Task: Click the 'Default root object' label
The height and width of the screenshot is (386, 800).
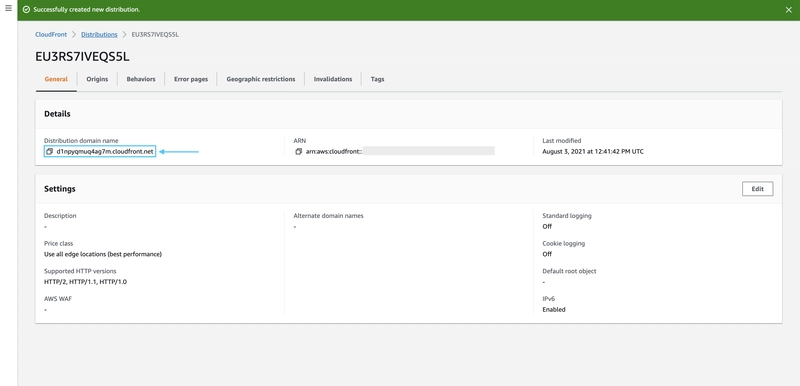Action: 569,271
